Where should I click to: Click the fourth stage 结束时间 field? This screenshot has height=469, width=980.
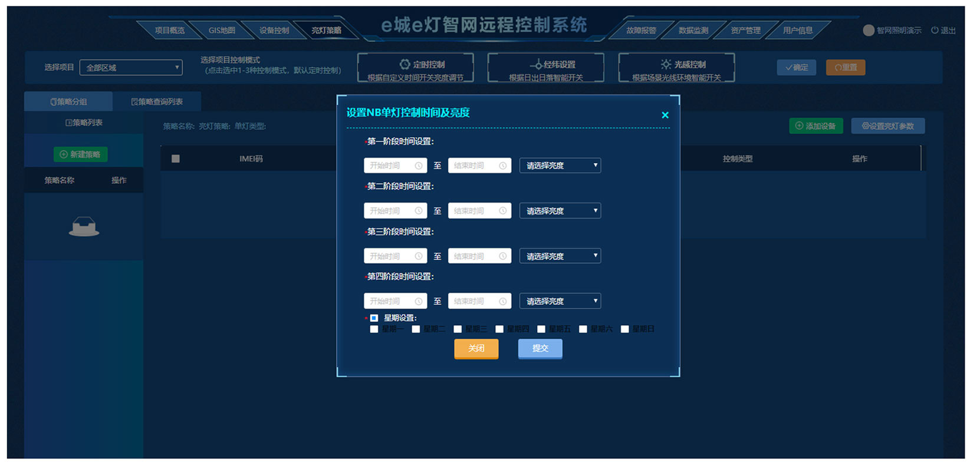pos(479,301)
